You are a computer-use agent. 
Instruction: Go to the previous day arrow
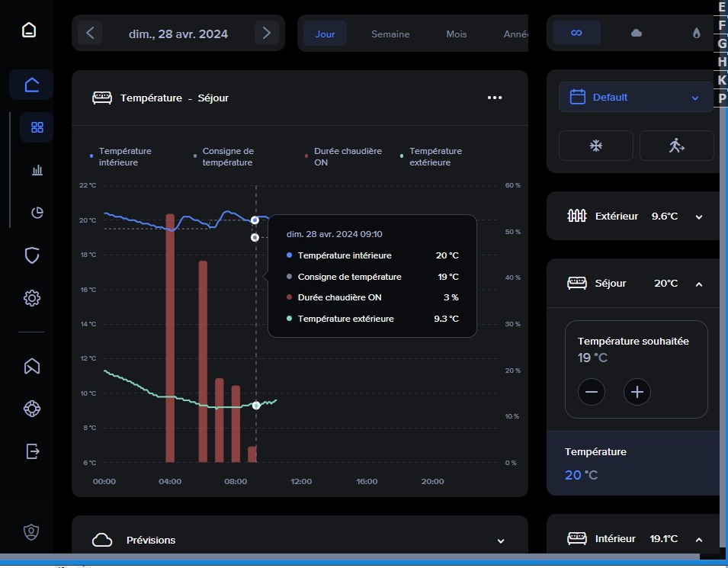[x=90, y=33]
